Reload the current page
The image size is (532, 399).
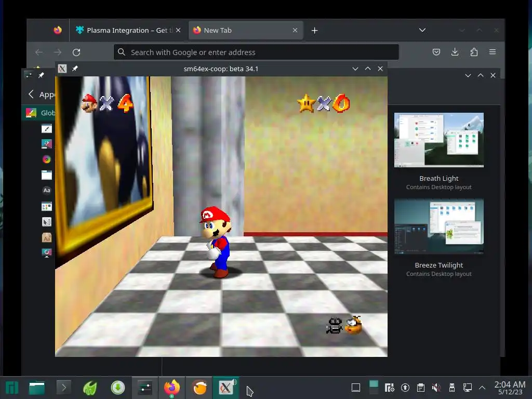[76, 52]
